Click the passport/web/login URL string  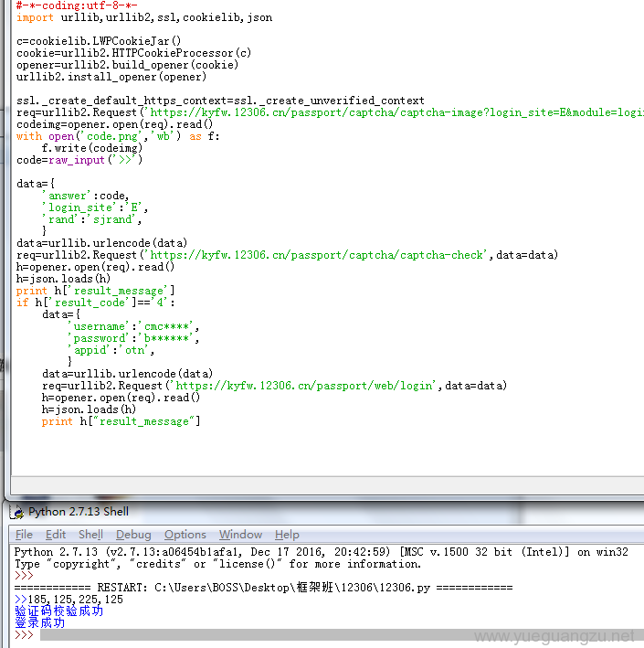click(x=302, y=386)
